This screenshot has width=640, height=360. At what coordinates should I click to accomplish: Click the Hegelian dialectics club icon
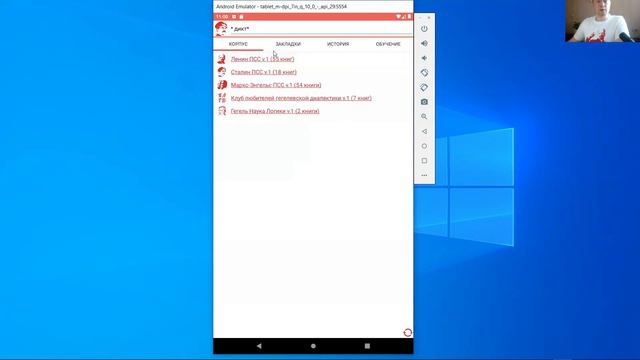point(222,98)
